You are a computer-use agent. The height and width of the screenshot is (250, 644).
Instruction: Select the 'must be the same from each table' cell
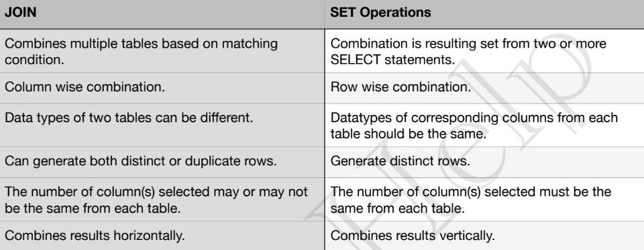click(484, 200)
